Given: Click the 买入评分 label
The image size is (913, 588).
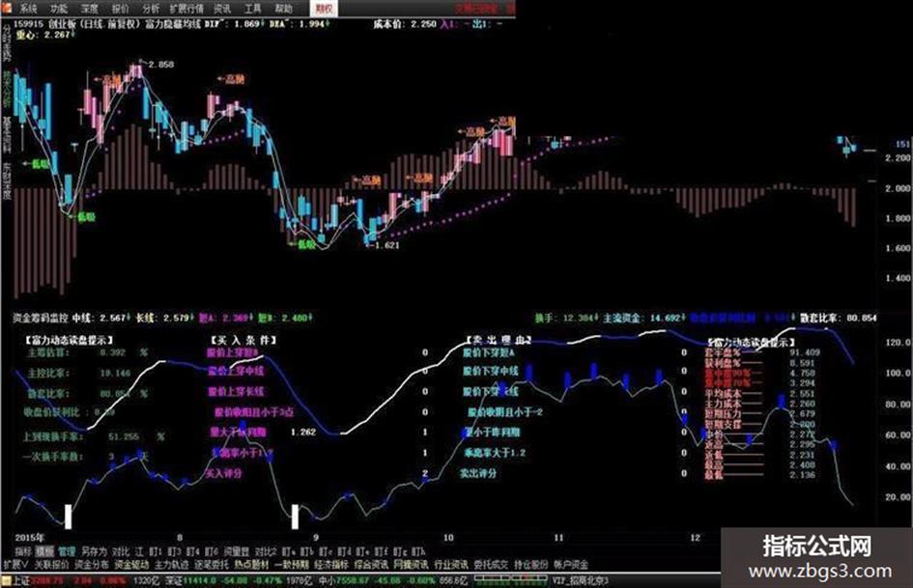Looking at the screenshot, I should tap(223, 473).
